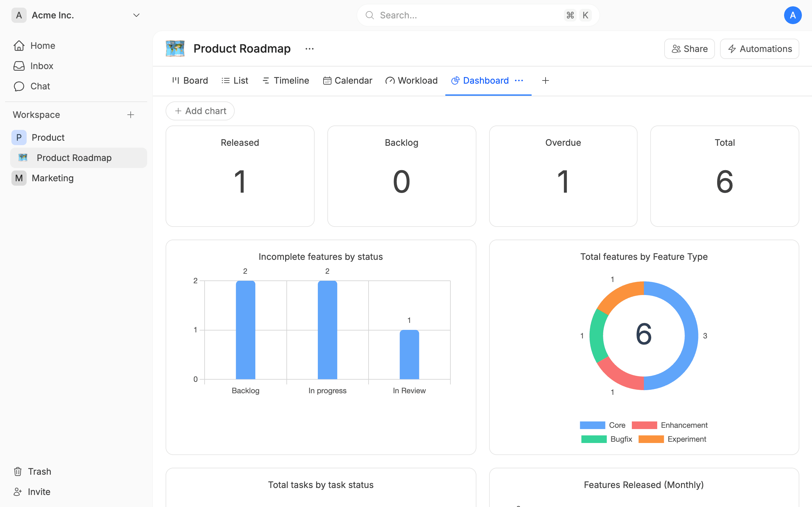Select the Board view icon
Screen dimensions: 812x507
(x=176, y=80)
